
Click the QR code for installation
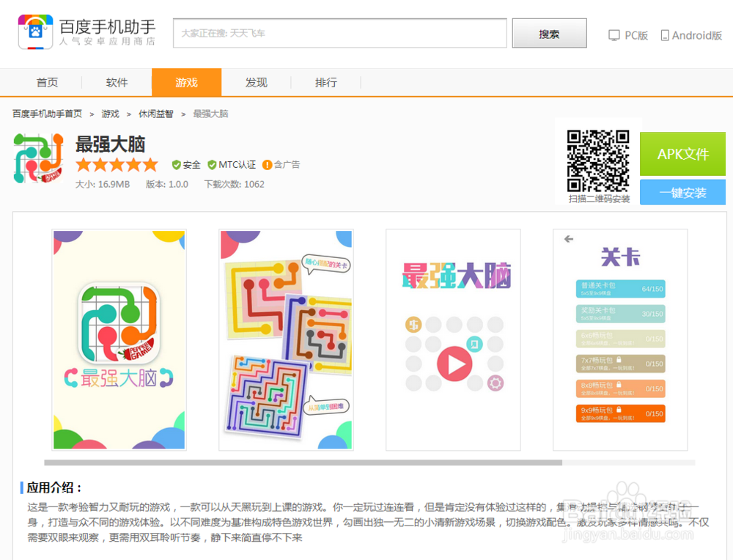[598, 161]
